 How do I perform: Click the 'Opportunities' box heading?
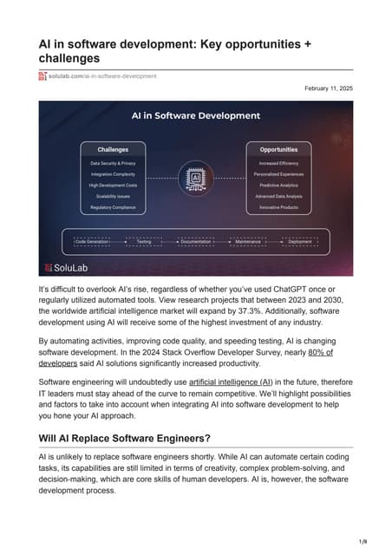278,150
